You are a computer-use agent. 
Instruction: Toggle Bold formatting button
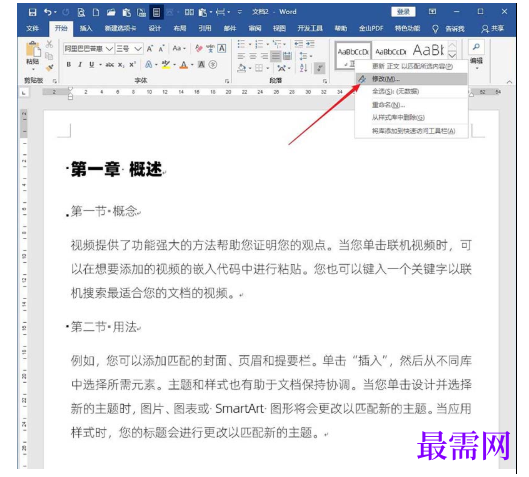[69, 64]
